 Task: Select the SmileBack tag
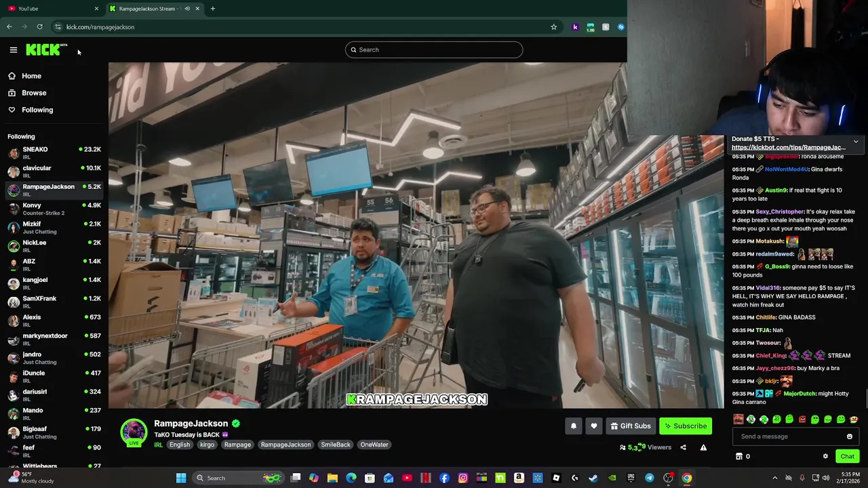(336, 445)
